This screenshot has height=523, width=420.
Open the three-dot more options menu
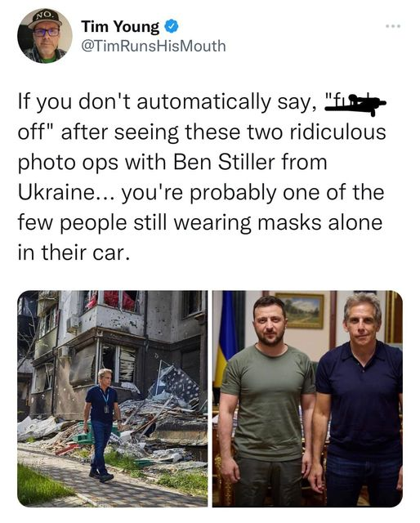point(393,25)
